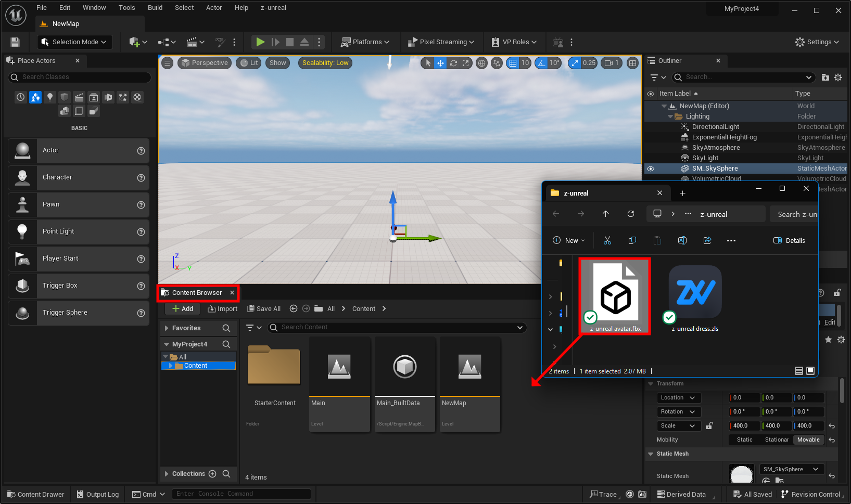Open Revision Control in status bar

pos(811,495)
